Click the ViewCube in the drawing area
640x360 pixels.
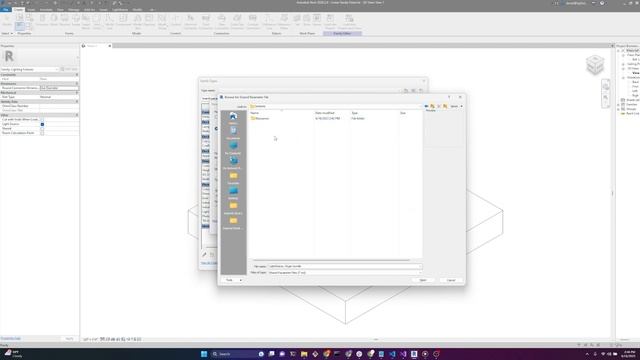[595, 64]
